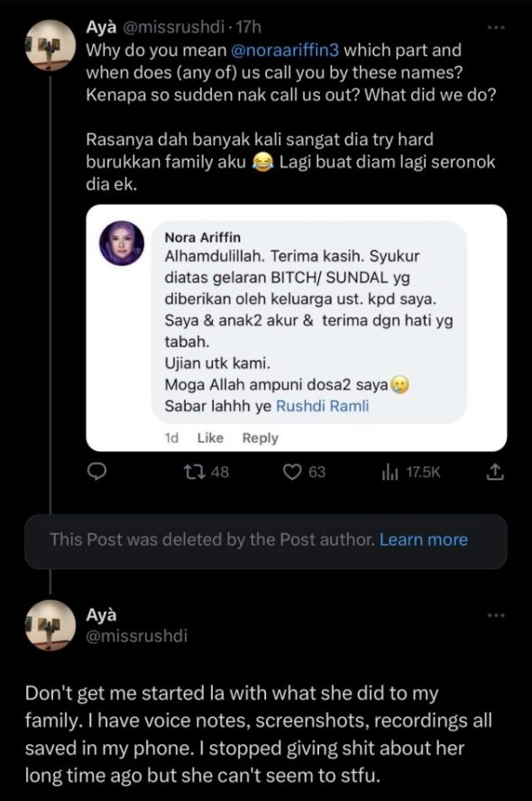
Task: Open more options on the lower Ayà post
Action: point(496,615)
